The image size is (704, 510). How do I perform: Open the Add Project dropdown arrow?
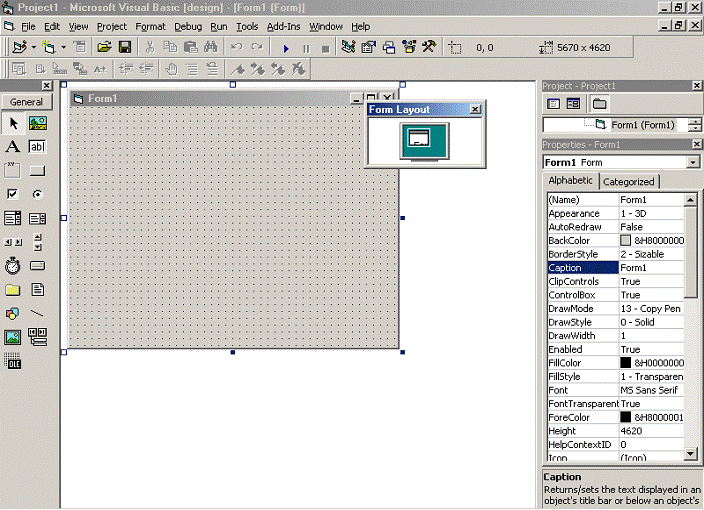[x=33, y=47]
